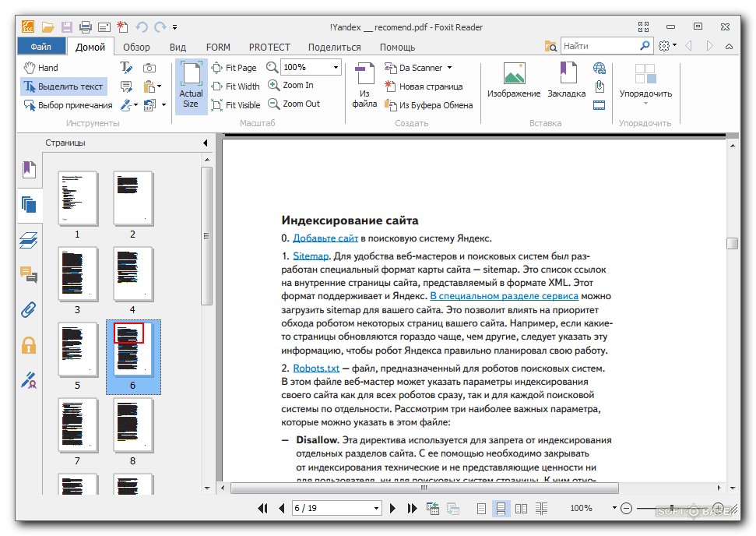
Task: Click the Snapshot camera icon
Action: 149,68
